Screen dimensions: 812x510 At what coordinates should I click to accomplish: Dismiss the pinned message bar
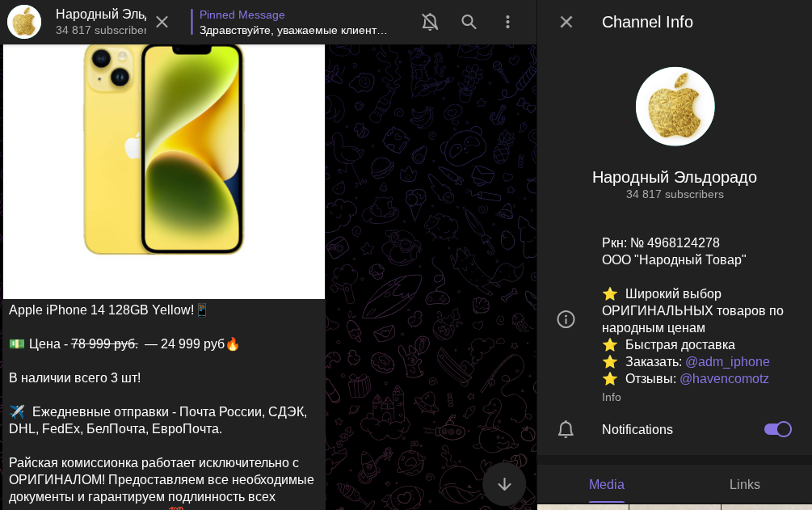162,22
